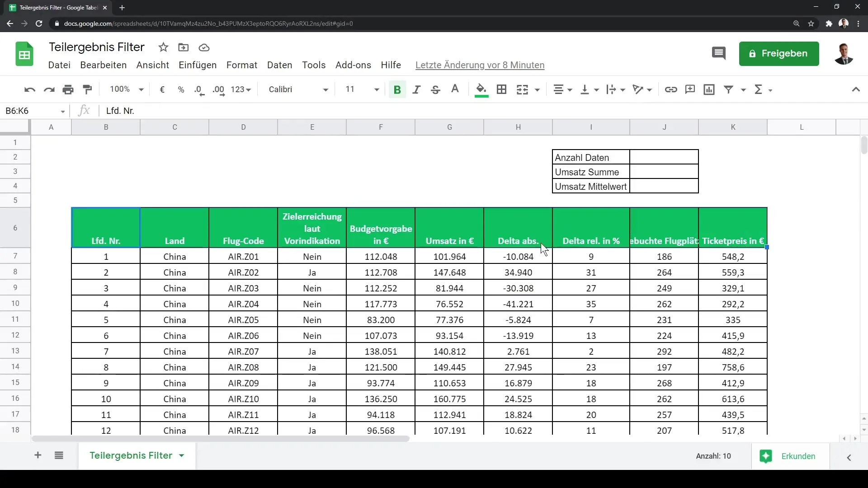Open the borders tool
The height and width of the screenshot is (488, 868).
[501, 89]
